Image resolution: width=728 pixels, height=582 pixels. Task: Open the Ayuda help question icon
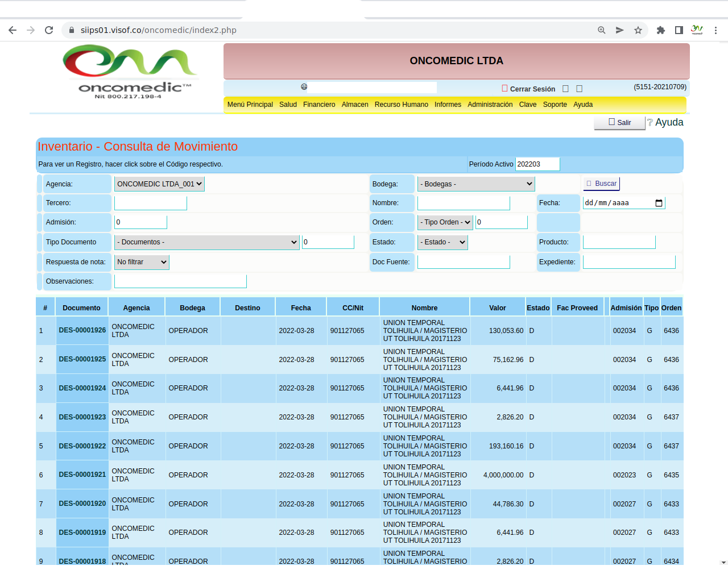650,123
